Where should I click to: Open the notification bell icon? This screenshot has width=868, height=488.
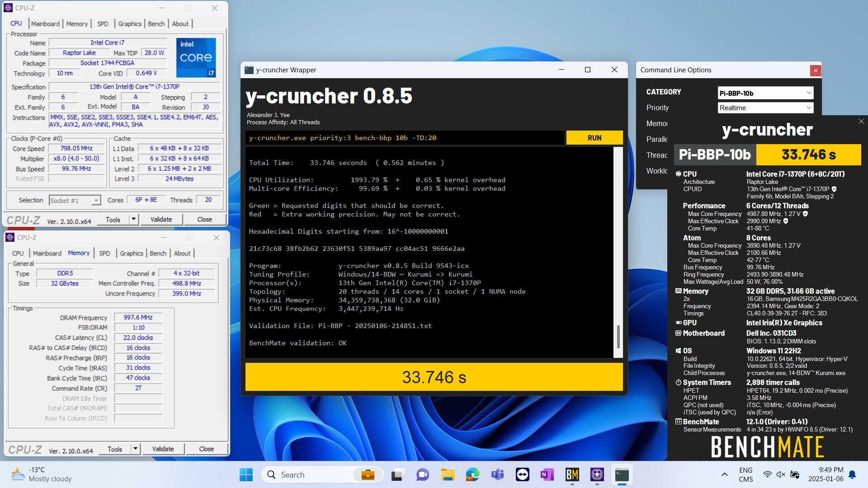tap(852, 474)
